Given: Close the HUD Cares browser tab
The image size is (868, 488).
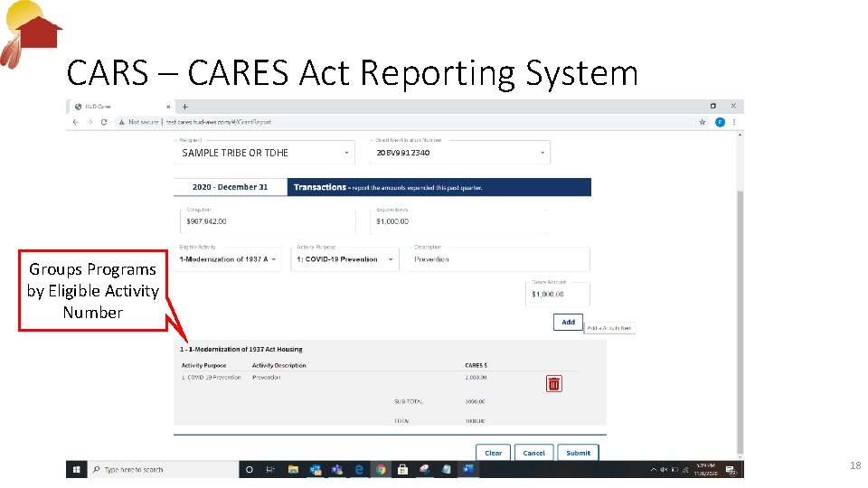Looking at the screenshot, I should [x=168, y=107].
